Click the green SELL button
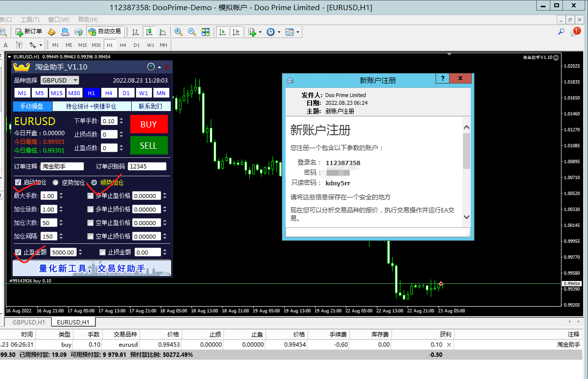This screenshot has width=588, height=379. (x=149, y=145)
